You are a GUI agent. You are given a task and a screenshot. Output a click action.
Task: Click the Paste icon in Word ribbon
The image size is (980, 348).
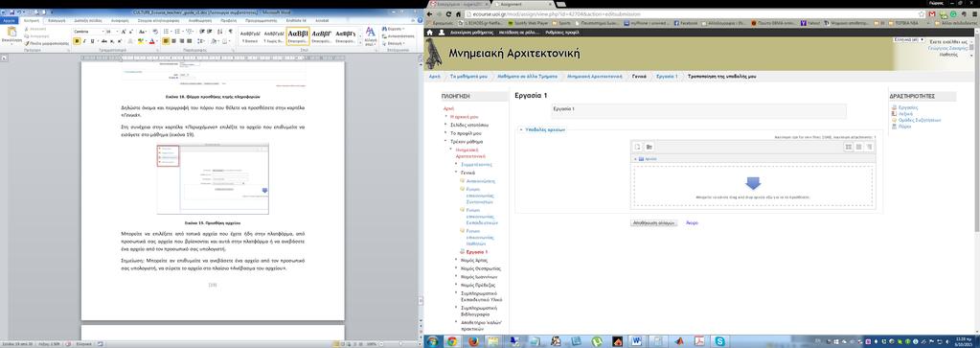(x=11, y=33)
